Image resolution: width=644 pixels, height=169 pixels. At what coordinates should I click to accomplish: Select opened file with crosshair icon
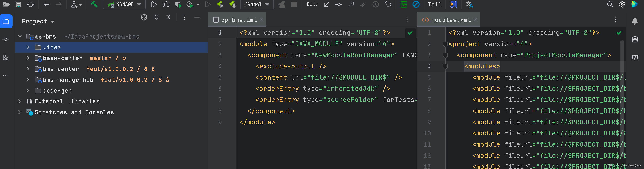(144, 17)
